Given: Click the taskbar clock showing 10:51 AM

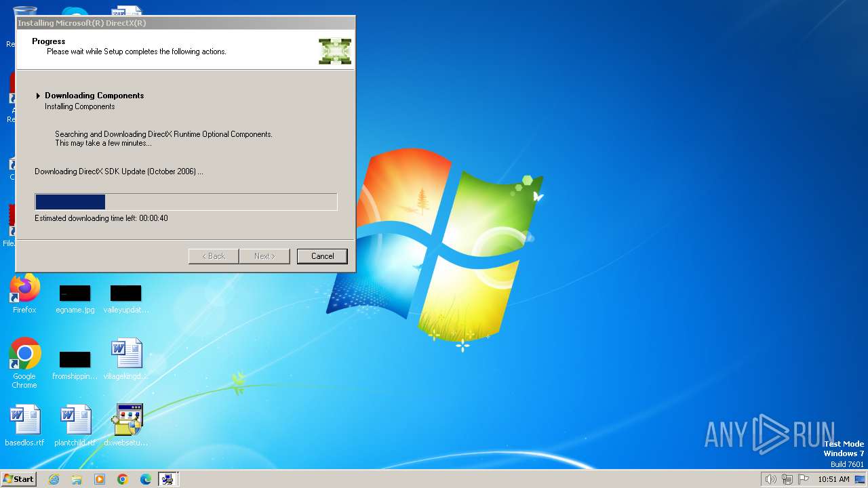Looking at the screenshot, I should pos(833,479).
